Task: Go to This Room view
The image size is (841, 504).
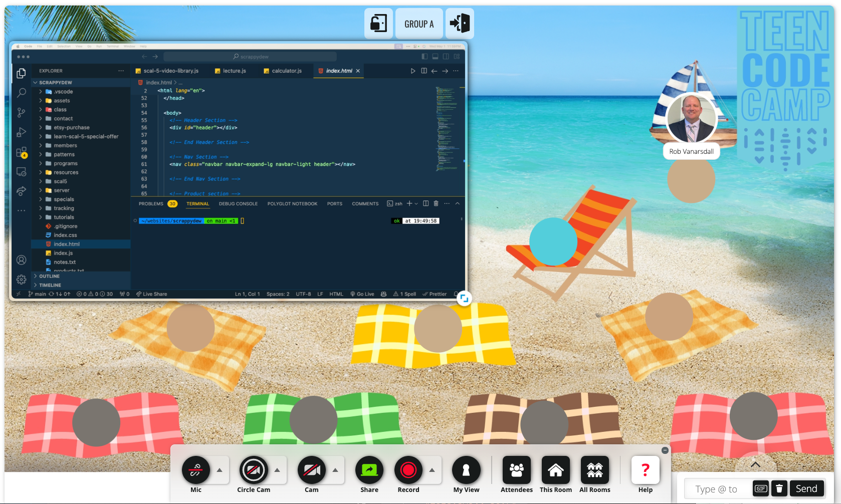Action: (556, 470)
